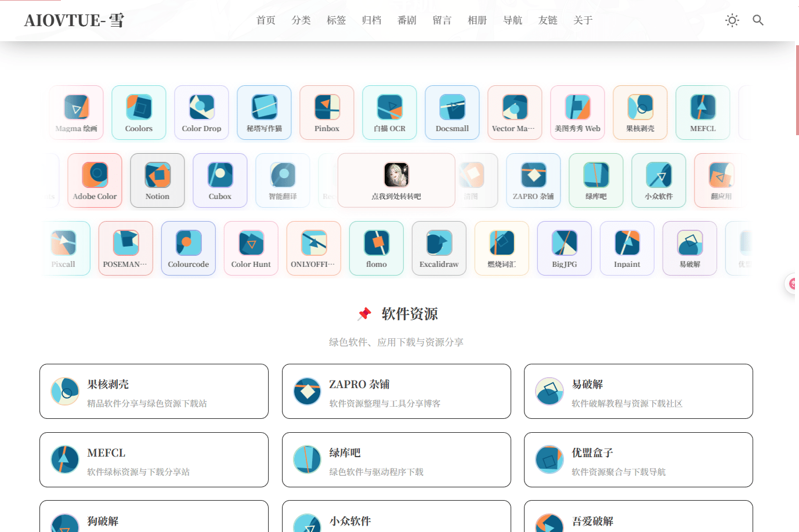Open the 绿库吧 resource card
Viewport: 799px width, 532px height.
coord(396,459)
